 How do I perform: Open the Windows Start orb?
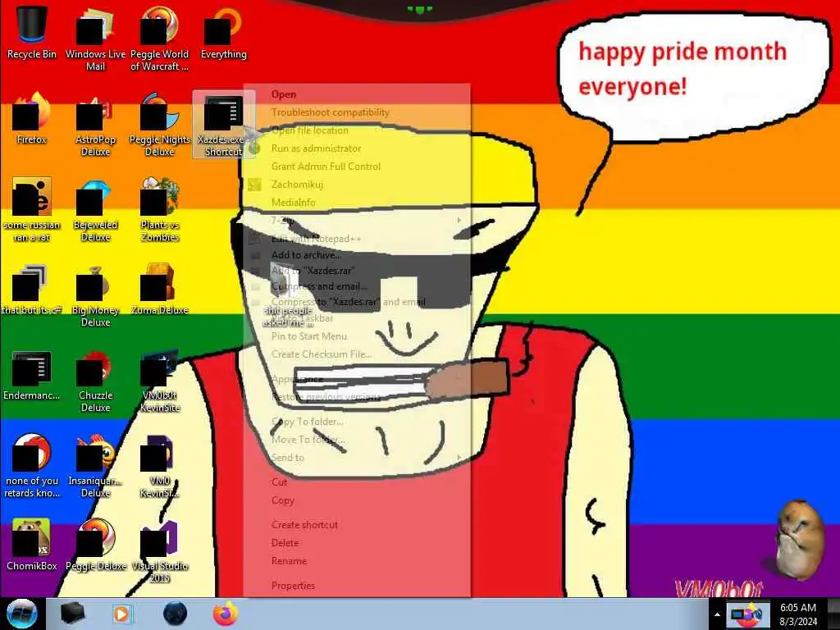(x=21, y=614)
